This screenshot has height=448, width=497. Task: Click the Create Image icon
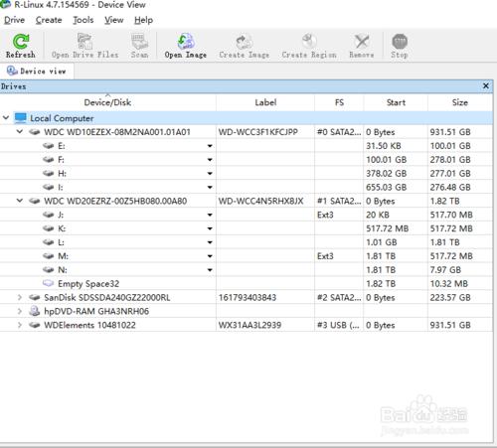[245, 42]
